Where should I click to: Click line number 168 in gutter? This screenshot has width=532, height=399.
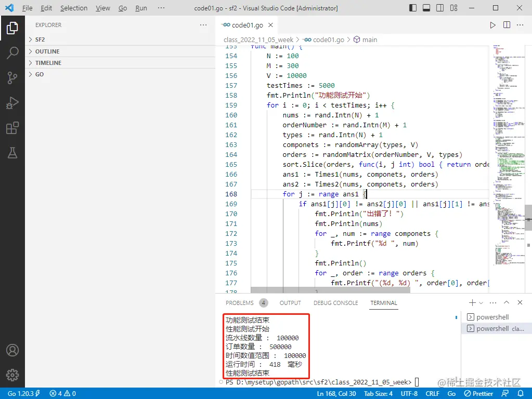(231, 194)
